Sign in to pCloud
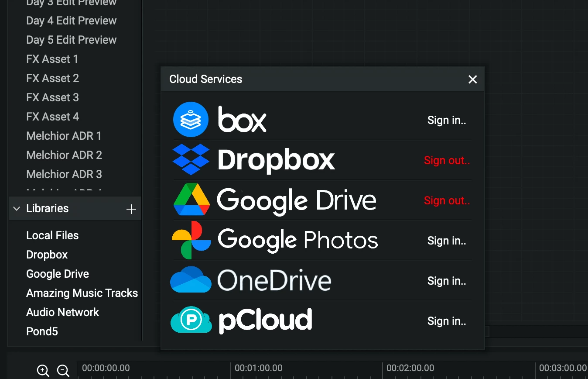This screenshot has width=588, height=379. coord(446,321)
